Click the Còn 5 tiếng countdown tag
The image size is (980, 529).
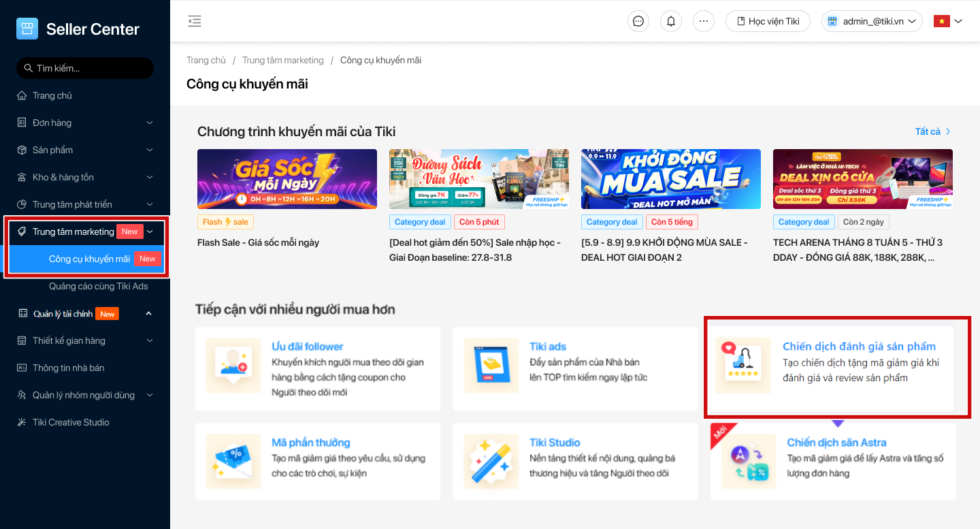(x=672, y=222)
